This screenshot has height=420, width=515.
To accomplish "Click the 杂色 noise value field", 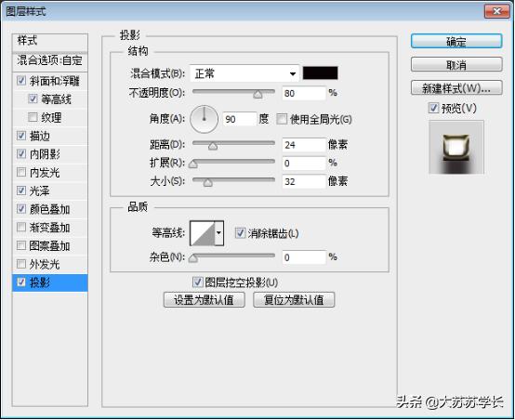I will point(304,257).
